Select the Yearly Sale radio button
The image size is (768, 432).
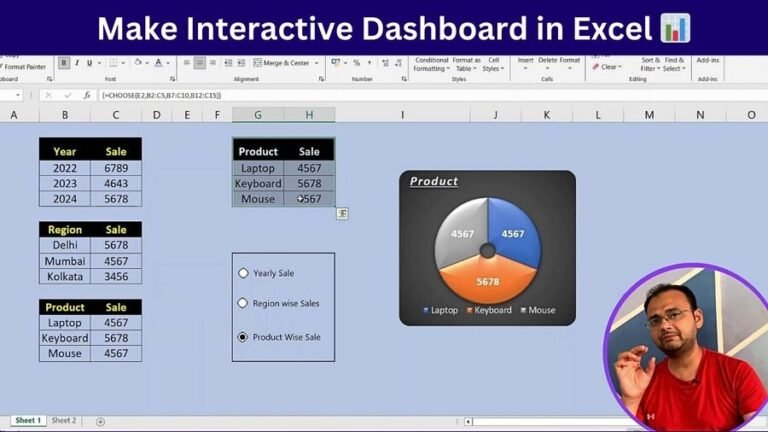point(243,273)
